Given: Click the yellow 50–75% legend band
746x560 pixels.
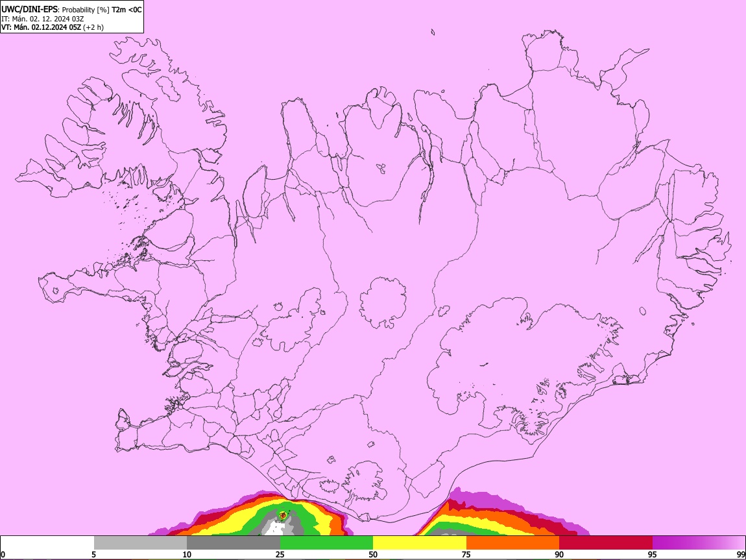Looking at the screenshot, I should (x=420, y=542).
